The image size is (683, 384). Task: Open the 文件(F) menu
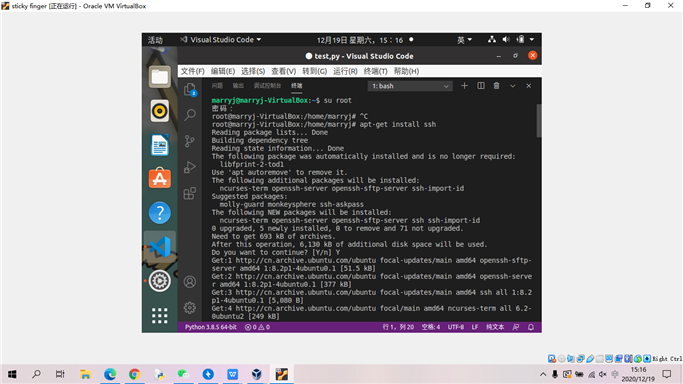(x=193, y=71)
